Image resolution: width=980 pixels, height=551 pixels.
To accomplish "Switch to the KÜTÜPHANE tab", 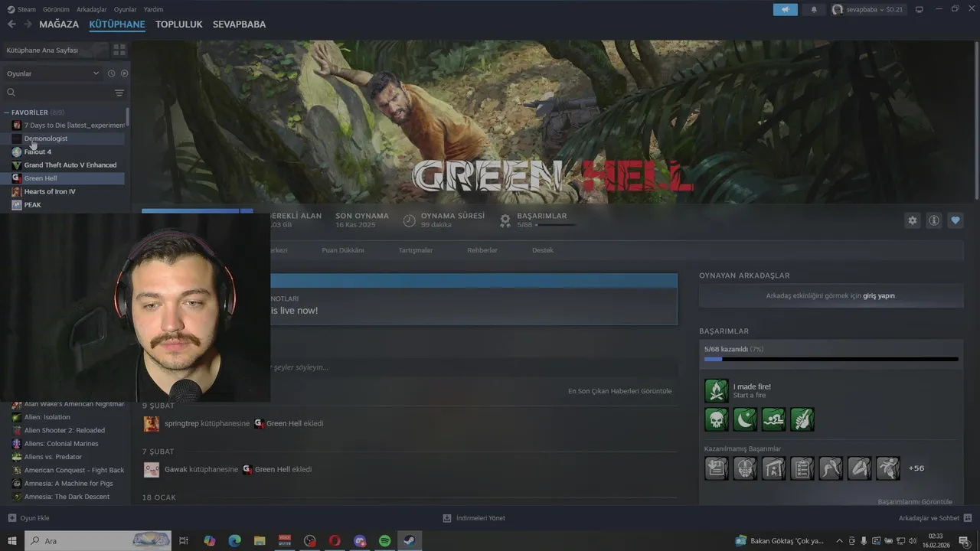I will [117, 24].
